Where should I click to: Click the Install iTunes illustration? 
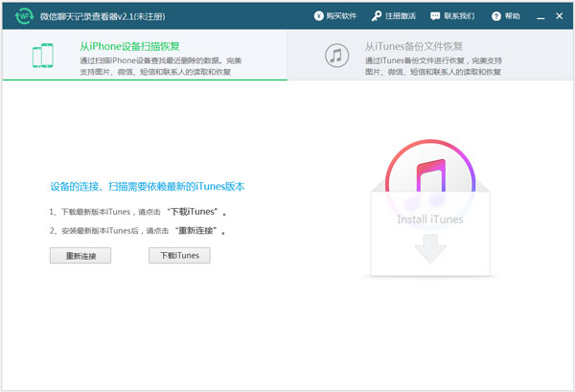tap(430, 208)
